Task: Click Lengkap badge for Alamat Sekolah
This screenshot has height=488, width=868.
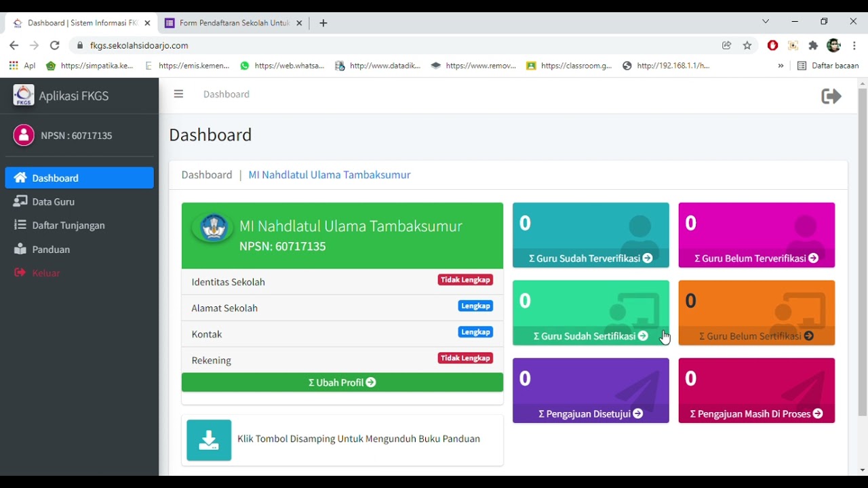Action: coord(475,306)
